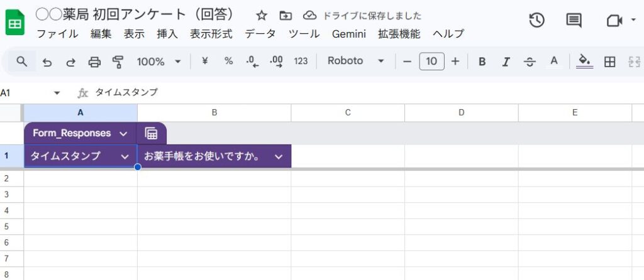Open the cell borders tool
Screen dimensions: 644x280
click(609, 62)
